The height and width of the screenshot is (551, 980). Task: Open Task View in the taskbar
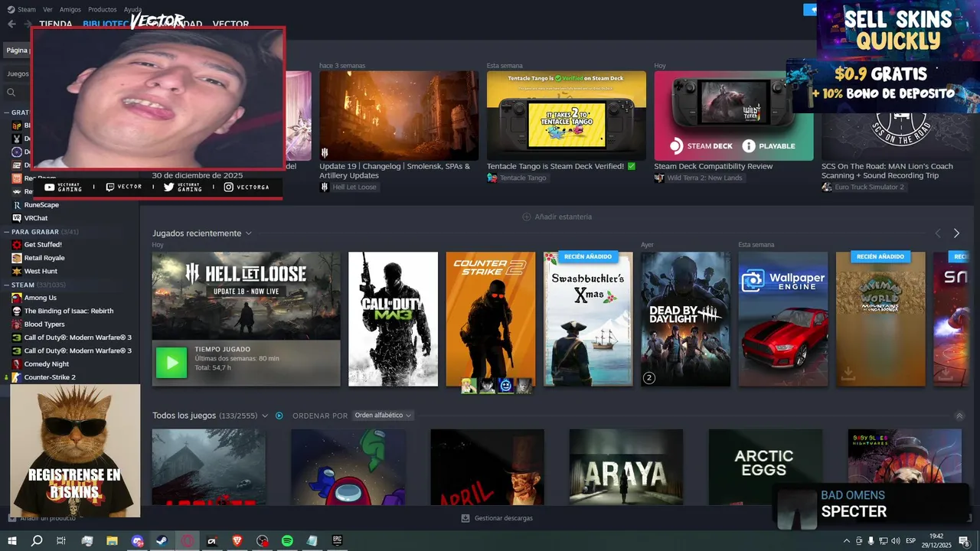(x=61, y=540)
